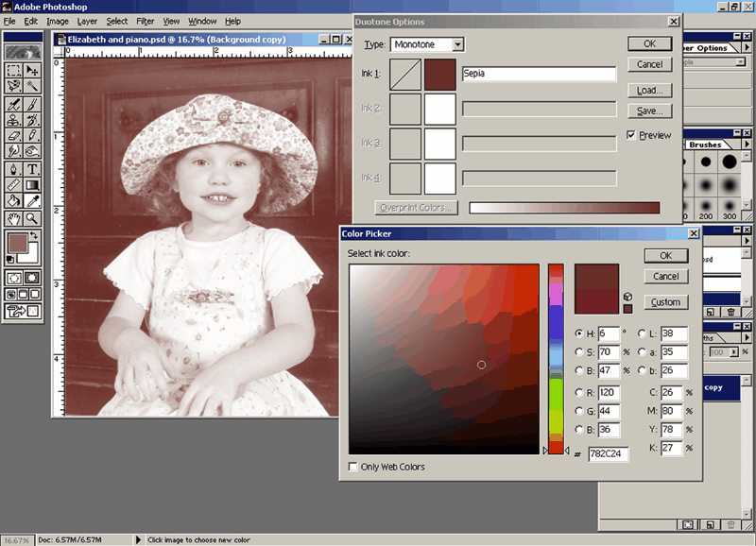Click the Custom button in Color Picker
756x546 pixels.
point(665,302)
